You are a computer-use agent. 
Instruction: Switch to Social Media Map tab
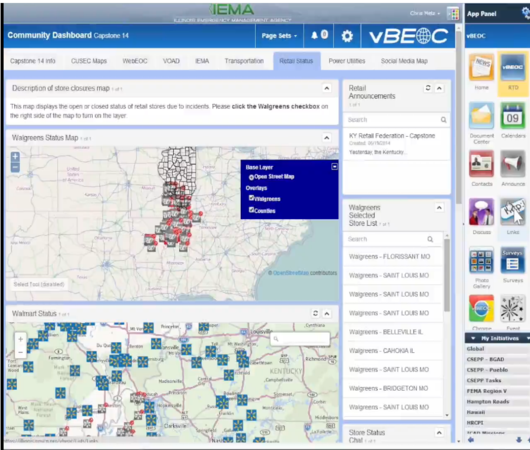(404, 61)
